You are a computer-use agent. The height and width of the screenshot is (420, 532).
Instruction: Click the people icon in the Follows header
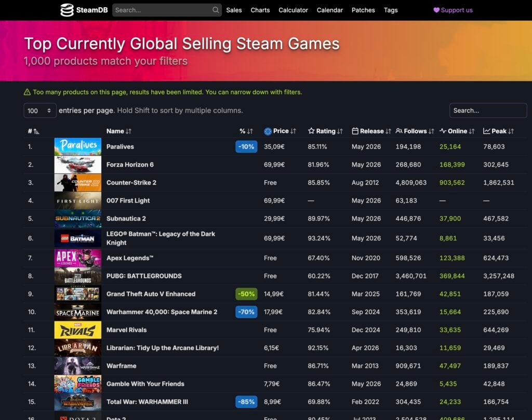click(x=399, y=131)
